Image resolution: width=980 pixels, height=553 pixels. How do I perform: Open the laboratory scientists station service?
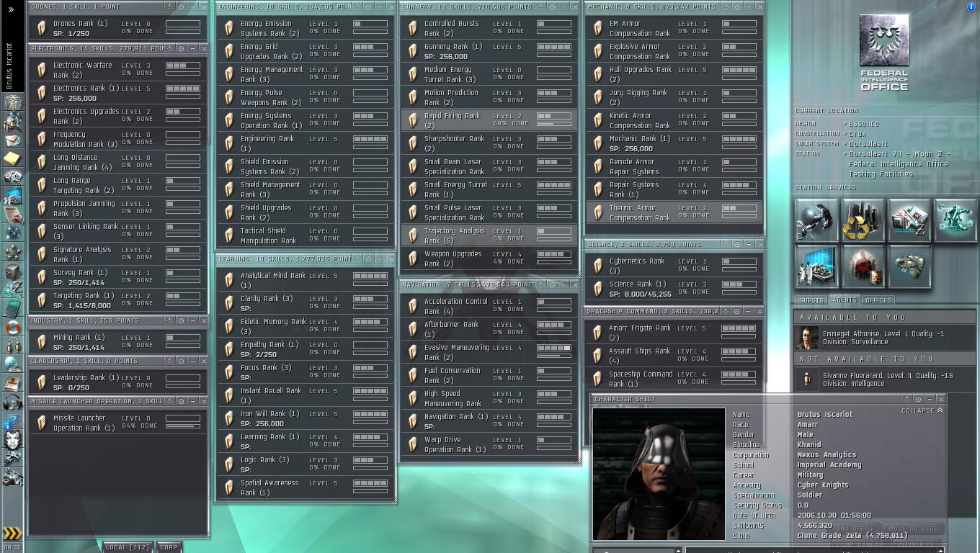pos(816,266)
